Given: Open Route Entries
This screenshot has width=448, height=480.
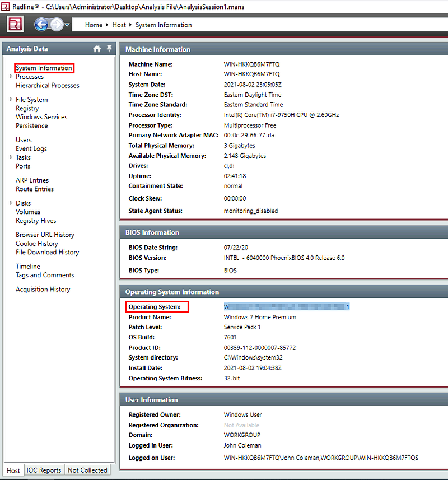Looking at the screenshot, I should click(35, 189).
